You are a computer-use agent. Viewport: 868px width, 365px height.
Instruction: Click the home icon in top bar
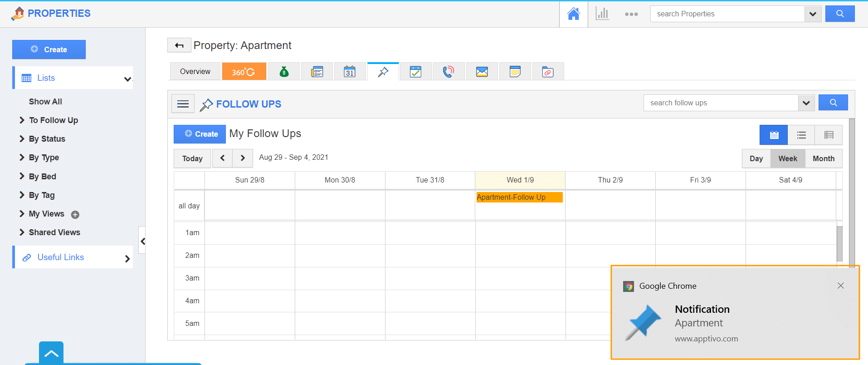click(x=573, y=14)
